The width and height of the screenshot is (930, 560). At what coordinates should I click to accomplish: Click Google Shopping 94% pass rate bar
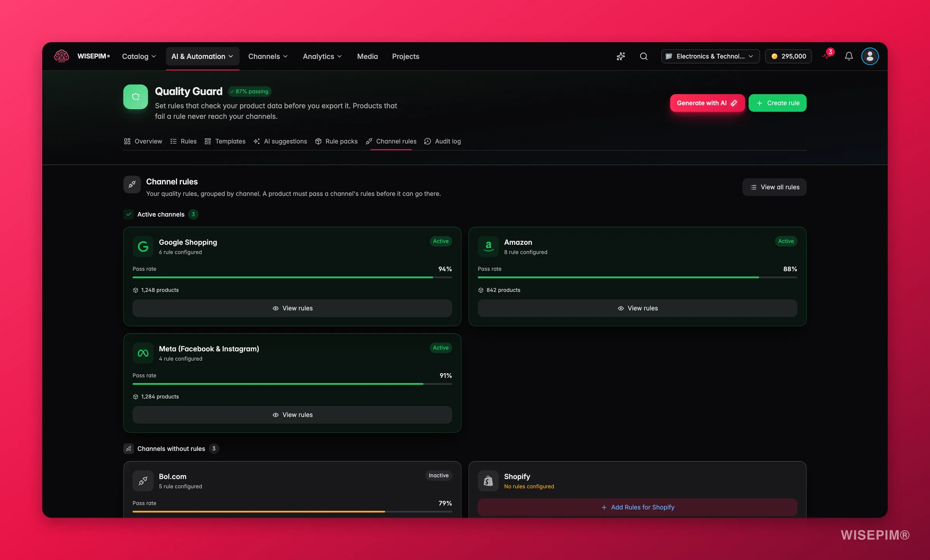292,277
